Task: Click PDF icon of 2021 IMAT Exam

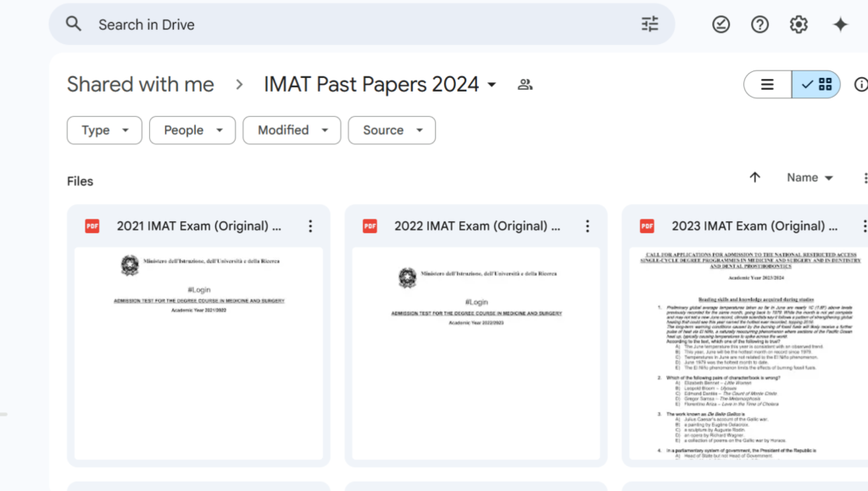Action: pos(92,226)
